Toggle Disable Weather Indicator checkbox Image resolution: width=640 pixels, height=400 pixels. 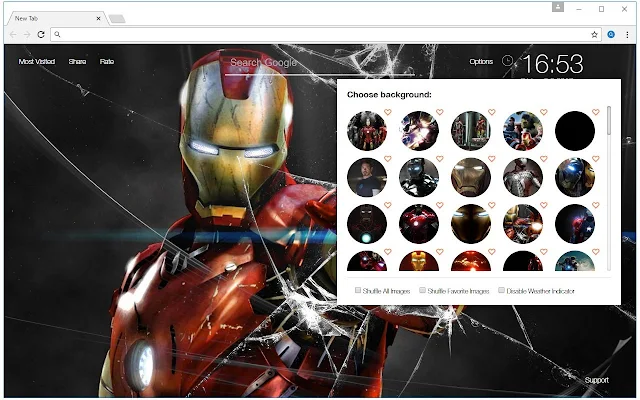[501, 290]
